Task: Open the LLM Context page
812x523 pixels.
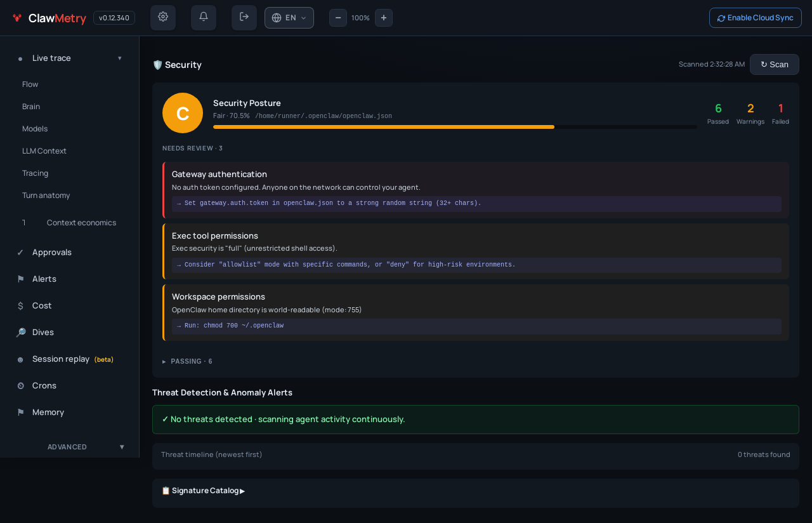Action: [44, 151]
